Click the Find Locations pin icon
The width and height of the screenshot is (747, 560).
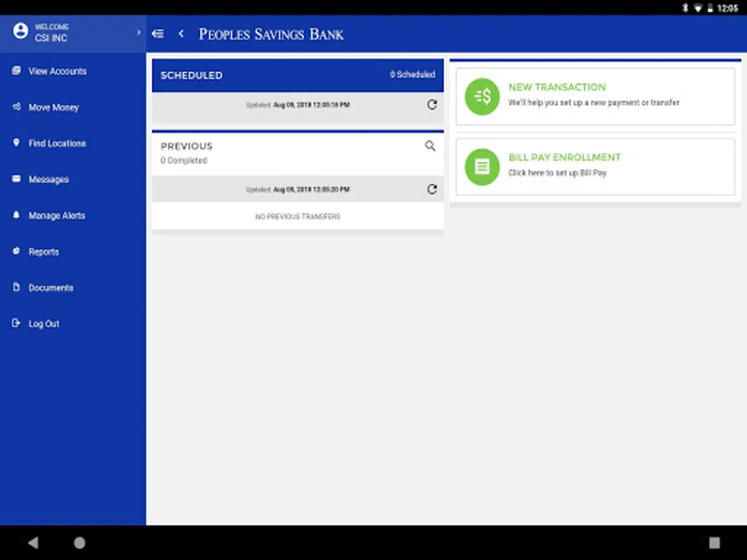[16, 143]
